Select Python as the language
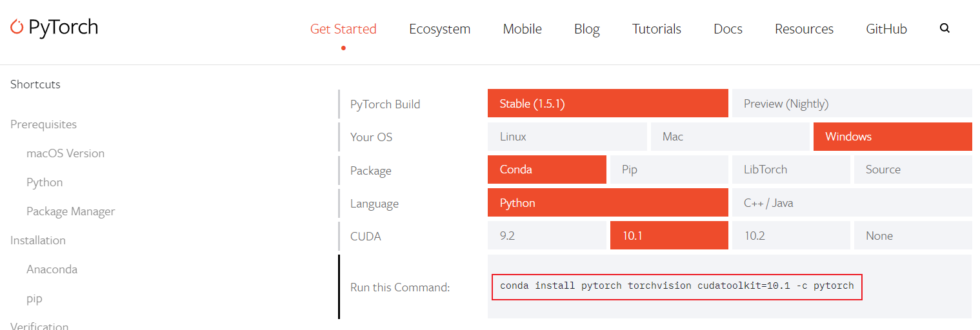Viewport: 980px width, 330px height. 608,202
